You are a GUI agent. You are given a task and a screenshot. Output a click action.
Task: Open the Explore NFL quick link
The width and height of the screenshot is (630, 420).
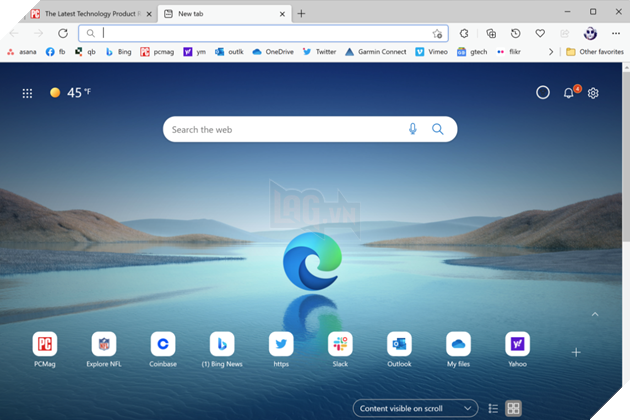pos(104,349)
